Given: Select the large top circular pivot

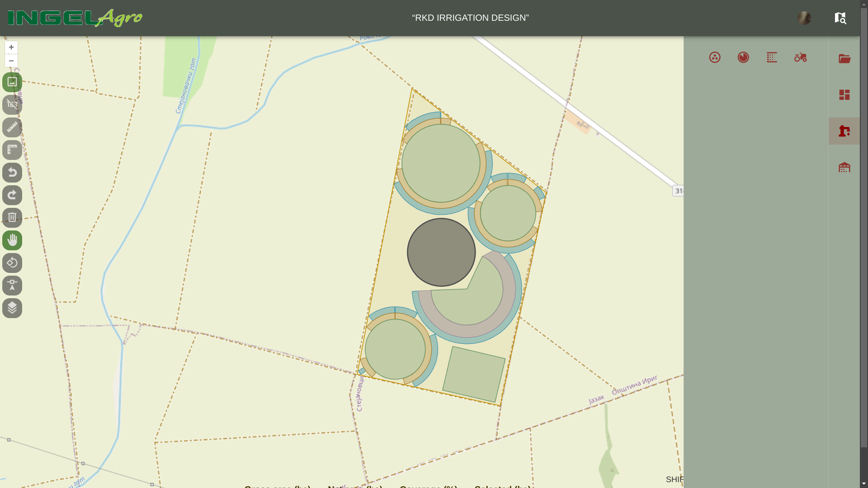Looking at the screenshot, I should click(441, 163).
